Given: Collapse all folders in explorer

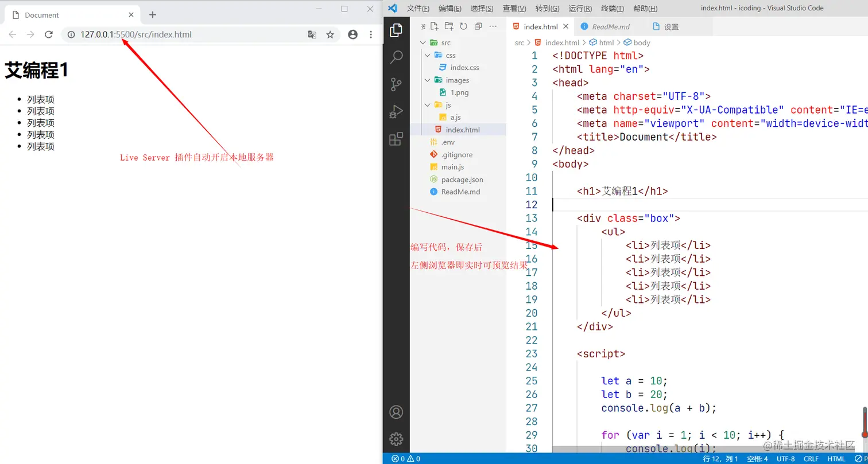Looking at the screenshot, I should click(x=478, y=26).
